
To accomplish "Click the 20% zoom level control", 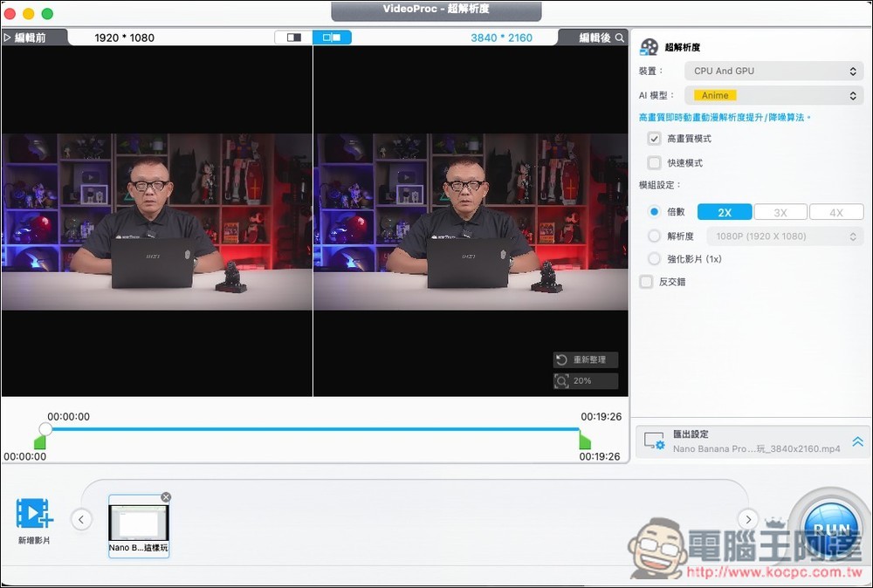I will click(586, 380).
